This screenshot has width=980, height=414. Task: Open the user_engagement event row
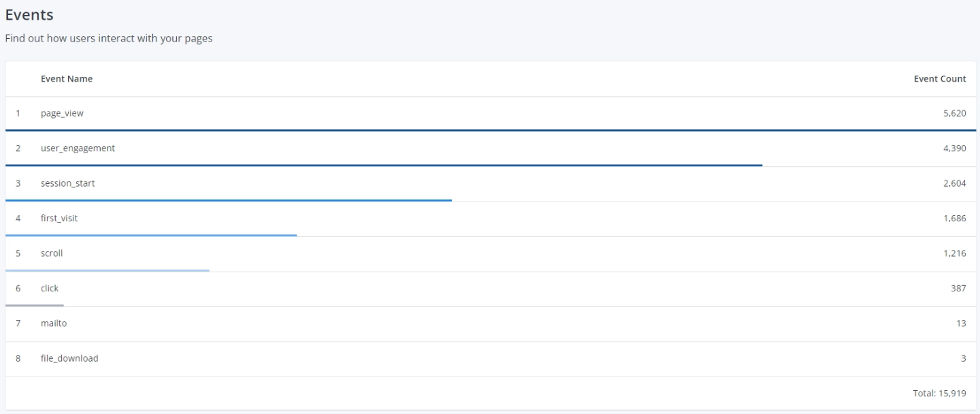(x=78, y=148)
